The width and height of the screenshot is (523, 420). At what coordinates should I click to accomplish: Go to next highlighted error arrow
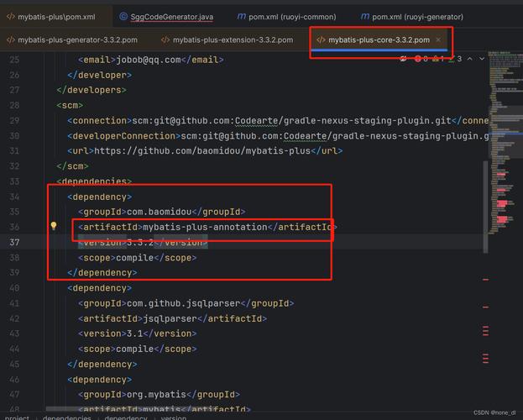point(482,59)
